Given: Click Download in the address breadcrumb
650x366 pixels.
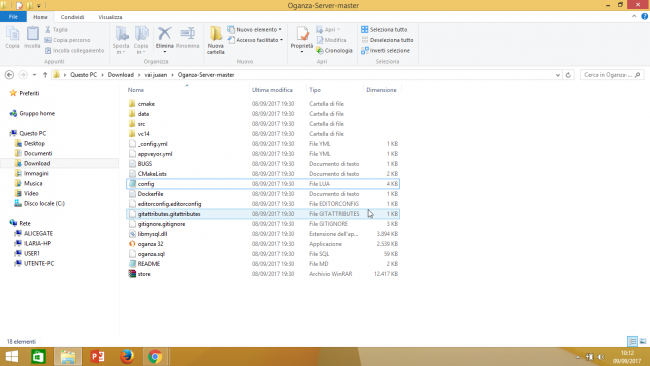Looking at the screenshot, I should tap(121, 75).
